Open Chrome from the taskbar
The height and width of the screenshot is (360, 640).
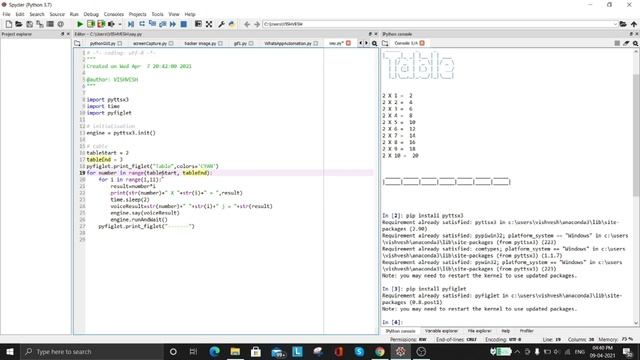point(380,351)
